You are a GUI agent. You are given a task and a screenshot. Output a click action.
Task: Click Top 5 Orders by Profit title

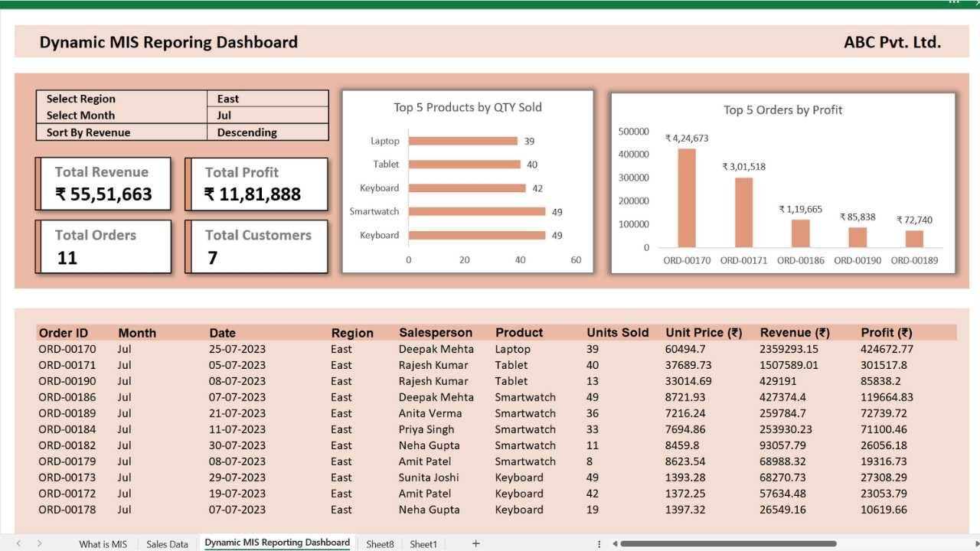click(783, 109)
